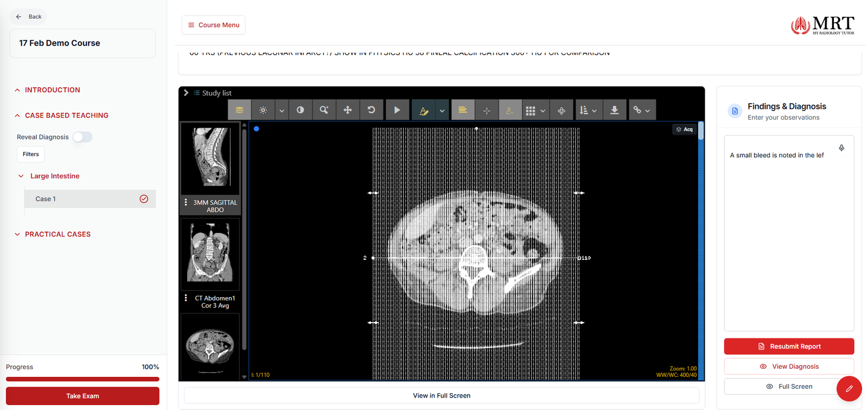868x410 pixels.
Task: Open the layout grid dropdown arrow
Action: point(543,111)
